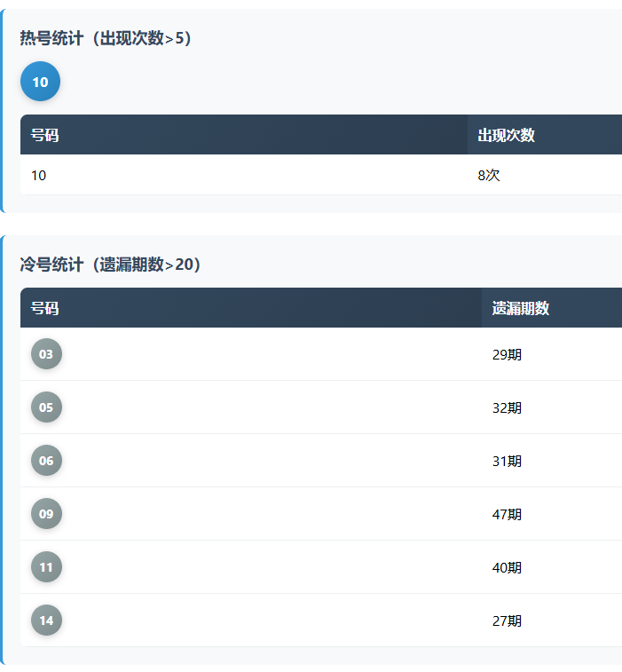
Task: Click the 出现次数 column header
Action: point(506,135)
